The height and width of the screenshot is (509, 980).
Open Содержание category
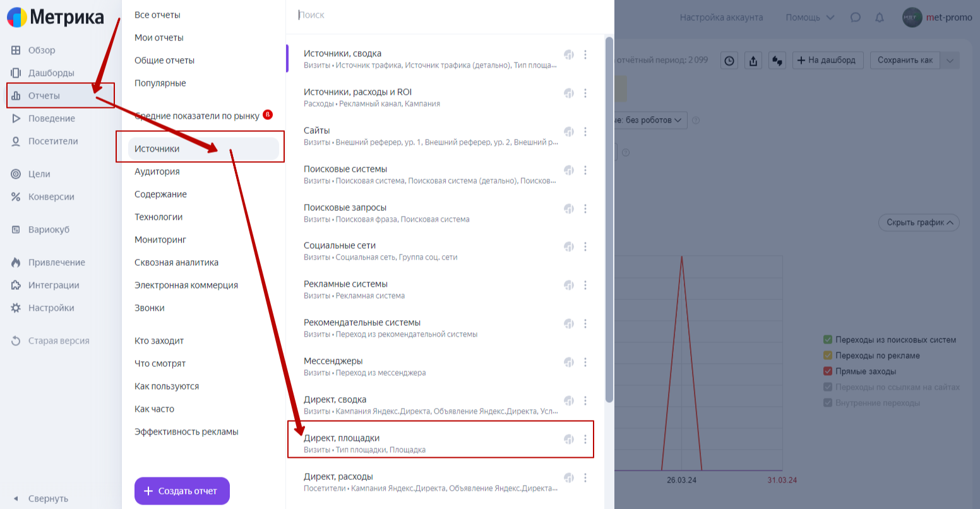[160, 194]
